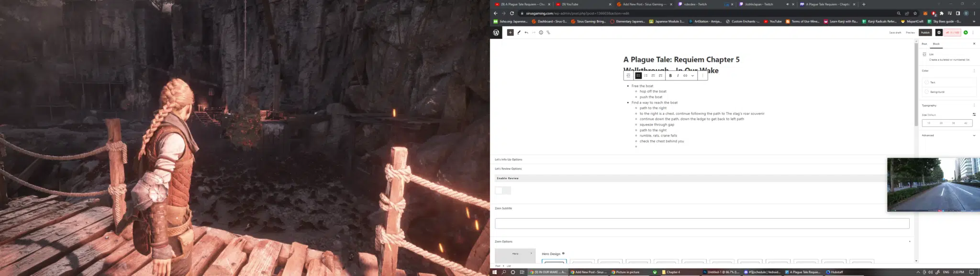
Task: Choose font size 13
Action: pos(929,123)
